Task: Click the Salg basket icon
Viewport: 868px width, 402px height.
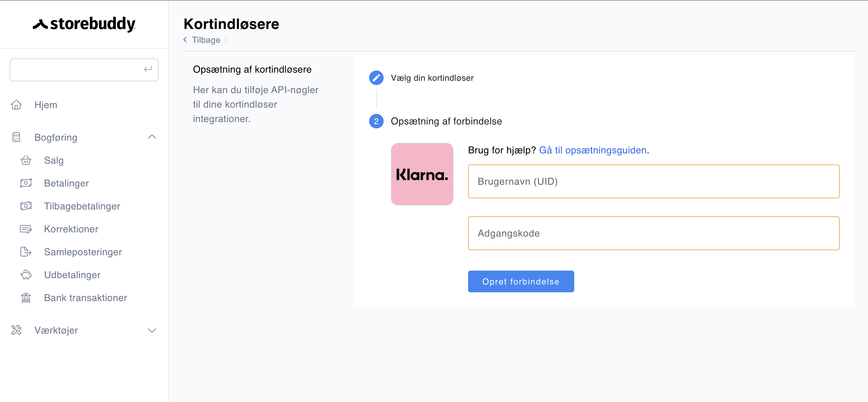Action: 26,160
